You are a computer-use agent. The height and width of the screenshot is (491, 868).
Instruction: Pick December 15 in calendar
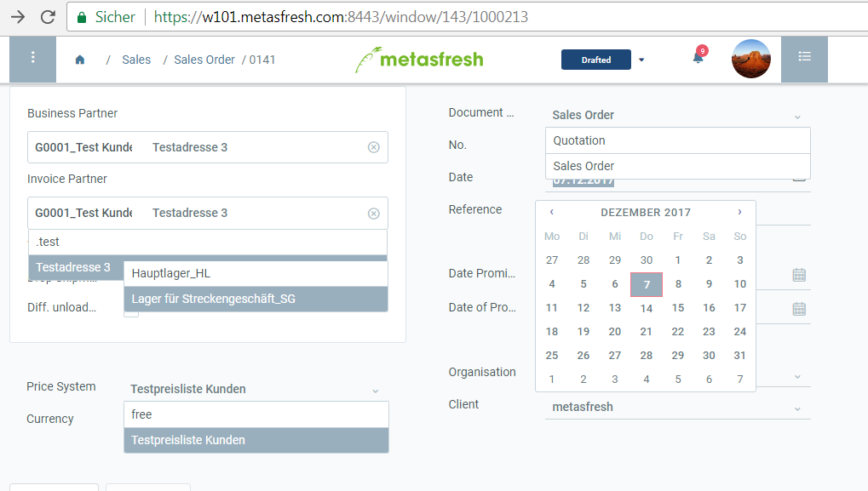tap(678, 308)
